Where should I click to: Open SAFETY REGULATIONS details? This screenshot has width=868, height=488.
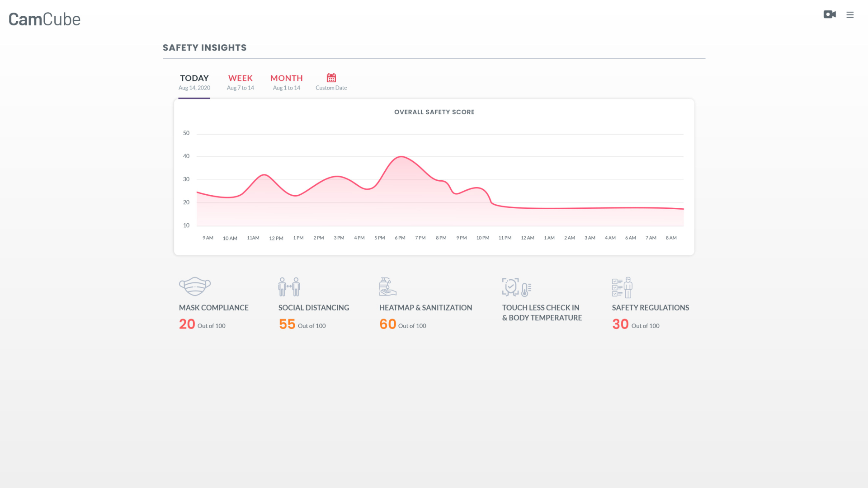coord(650,308)
